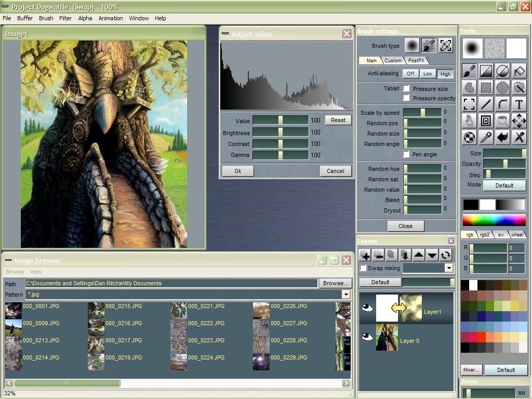This screenshot has width=532, height=399.
Task: Open the brush Mode Default selector
Action: (504, 185)
